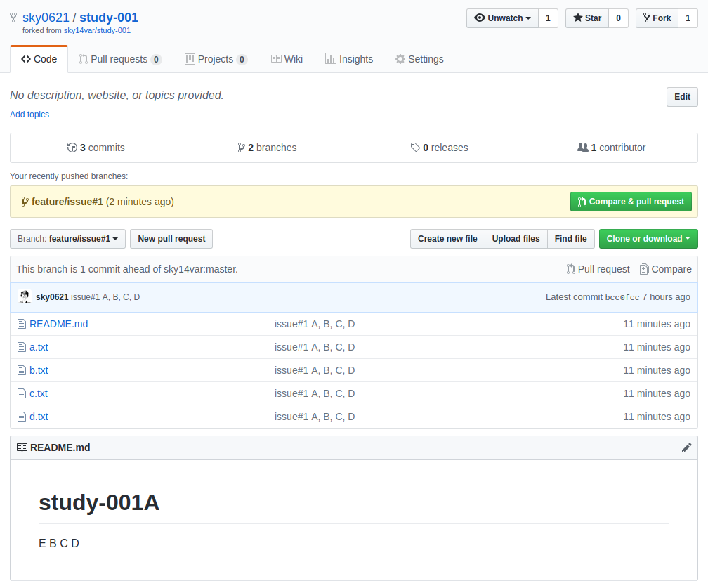Click commit message beside sky0621 in commit bar

coord(105,296)
